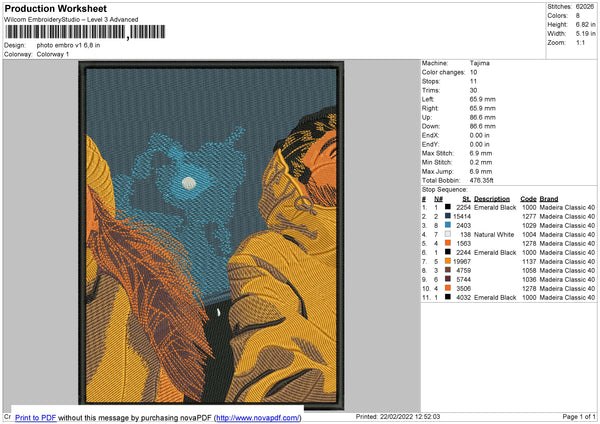Select black swatch with 2244 stitches
600x424 pixels.
448,252
